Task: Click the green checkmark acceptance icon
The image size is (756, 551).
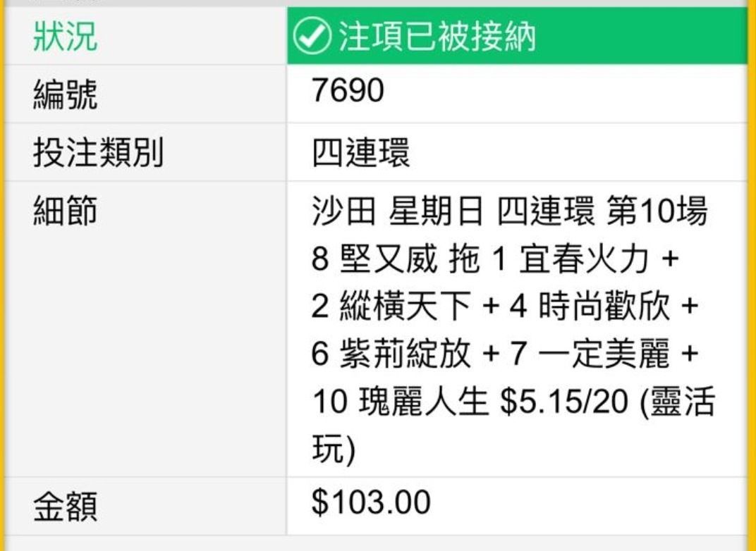Action: point(312,36)
